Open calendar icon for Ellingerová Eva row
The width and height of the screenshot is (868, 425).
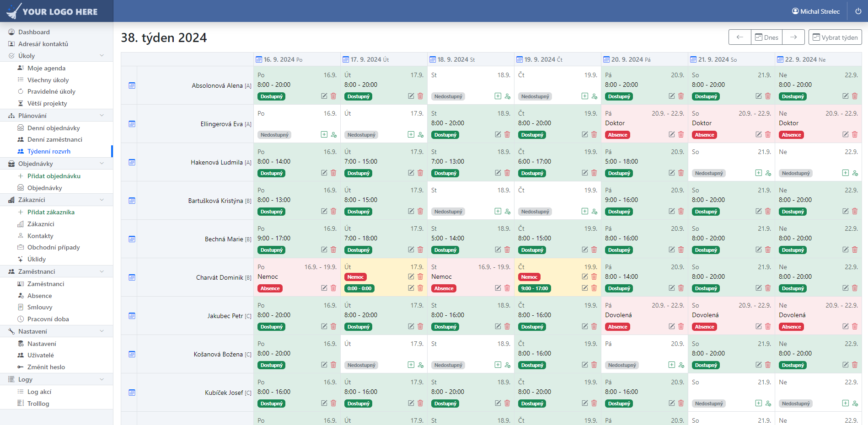click(x=132, y=124)
